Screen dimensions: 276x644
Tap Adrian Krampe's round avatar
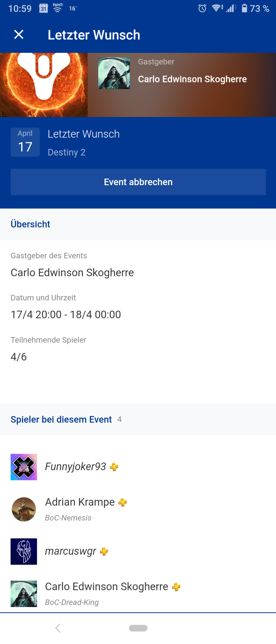tap(24, 509)
